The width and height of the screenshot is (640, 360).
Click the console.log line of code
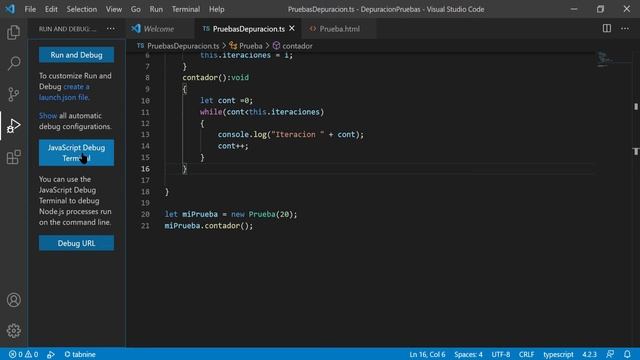[290, 134]
